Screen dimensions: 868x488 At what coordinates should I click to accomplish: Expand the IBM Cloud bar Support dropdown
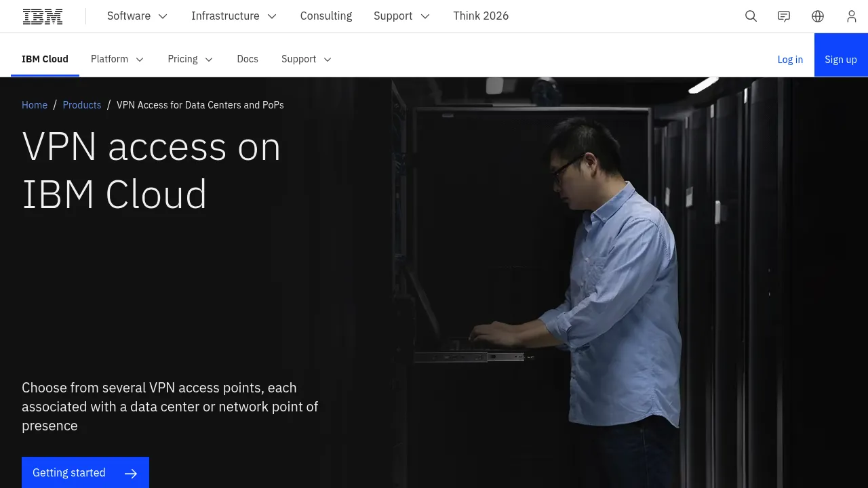[307, 59]
